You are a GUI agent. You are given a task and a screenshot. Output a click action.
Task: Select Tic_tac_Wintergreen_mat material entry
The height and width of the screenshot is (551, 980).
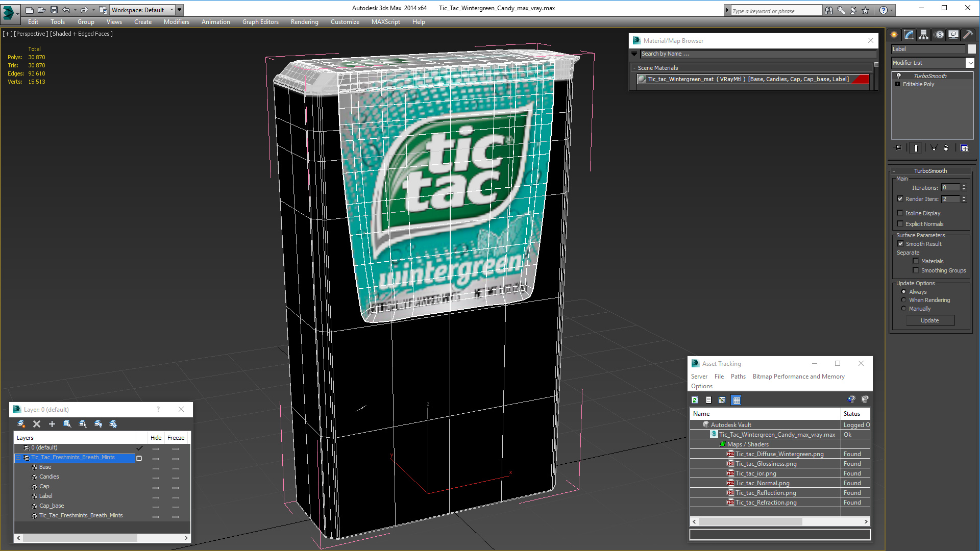pyautogui.click(x=752, y=79)
